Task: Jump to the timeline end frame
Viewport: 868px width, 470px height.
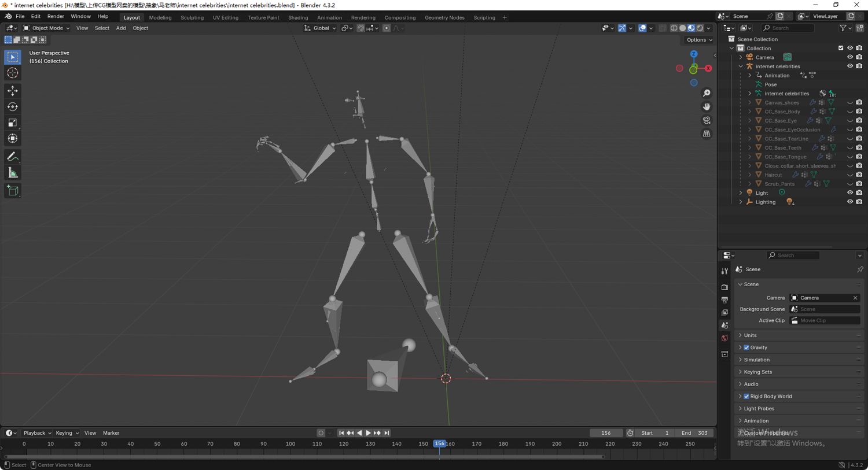Action: (387, 433)
